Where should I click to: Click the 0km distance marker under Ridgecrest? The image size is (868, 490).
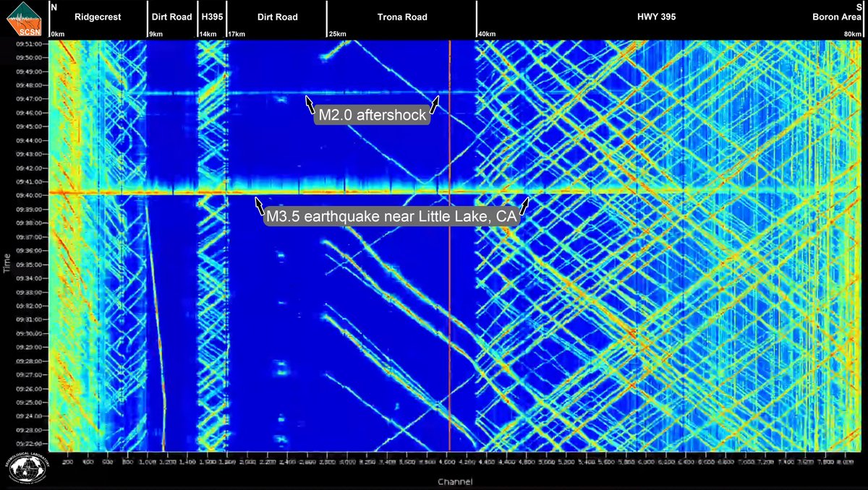57,33
